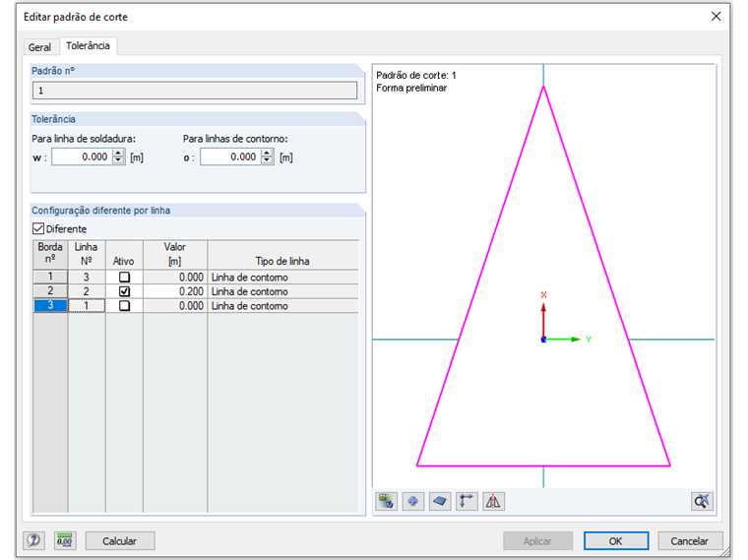The width and height of the screenshot is (748, 560).
Task: Click the Padrão nº input field
Action: coord(195,91)
